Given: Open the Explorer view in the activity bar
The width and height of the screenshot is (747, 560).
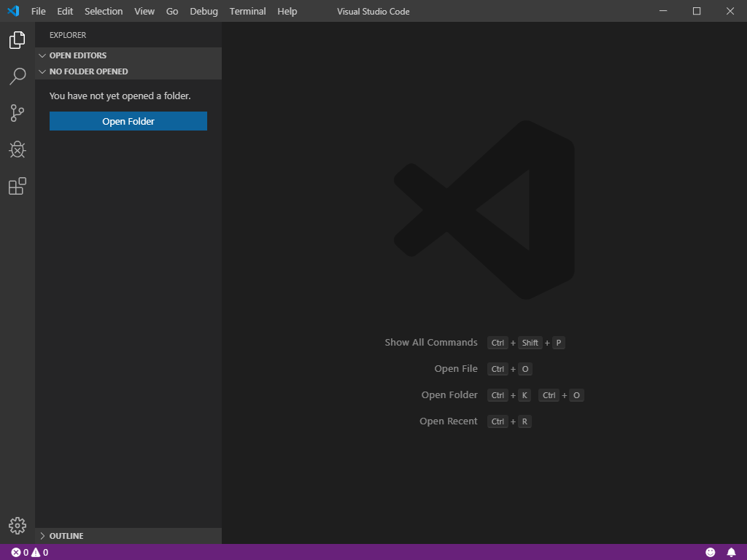Looking at the screenshot, I should coord(18,40).
